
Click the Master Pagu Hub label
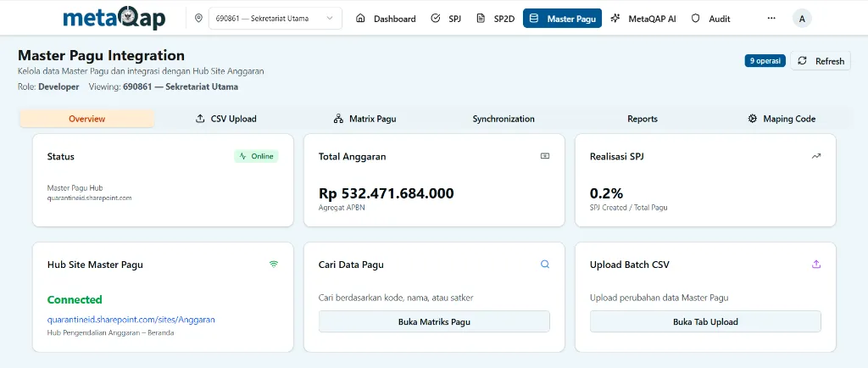pos(75,187)
